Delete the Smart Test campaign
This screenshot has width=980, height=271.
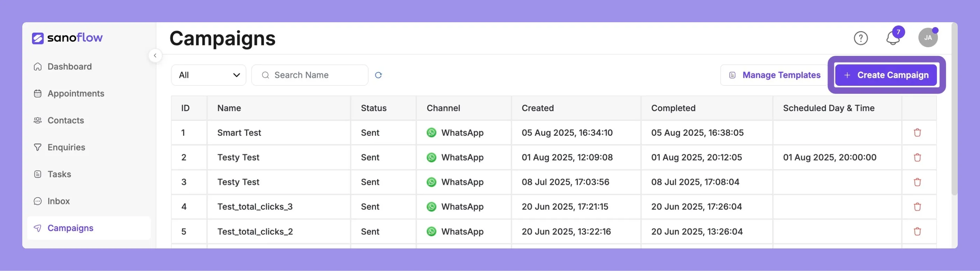click(917, 132)
